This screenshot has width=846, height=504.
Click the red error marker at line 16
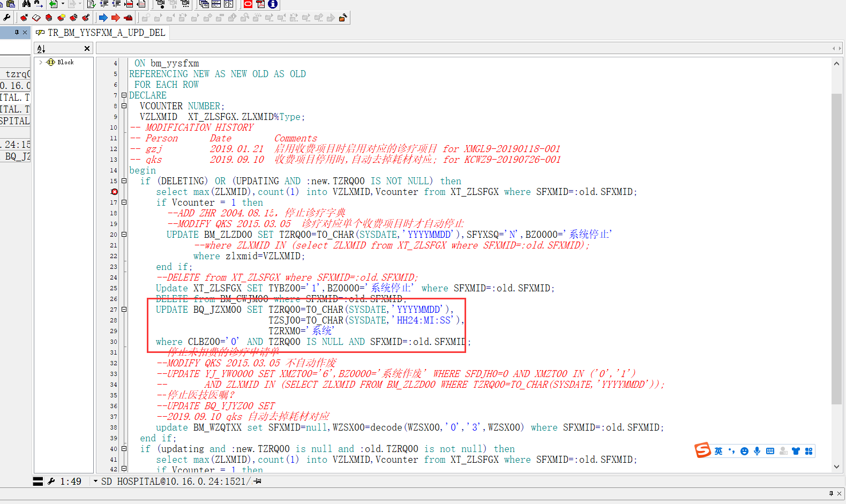click(x=114, y=192)
